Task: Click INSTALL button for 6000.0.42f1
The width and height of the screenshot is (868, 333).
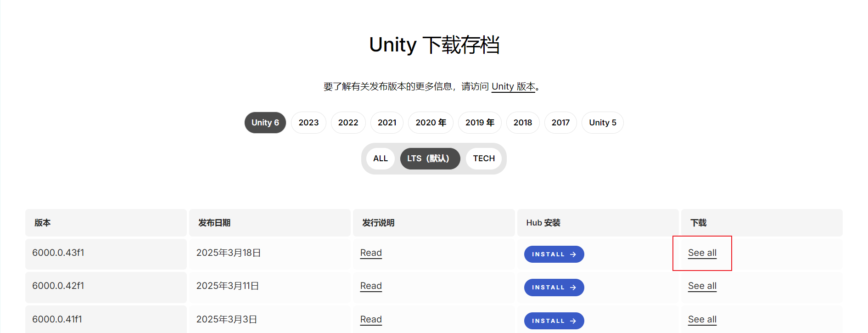Action: pos(554,288)
